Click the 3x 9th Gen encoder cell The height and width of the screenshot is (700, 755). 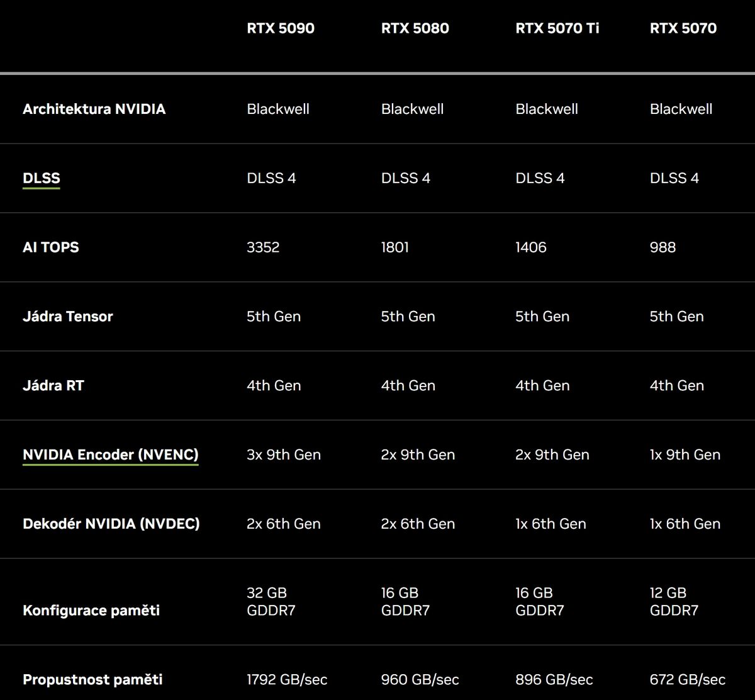click(x=284, y=454)
